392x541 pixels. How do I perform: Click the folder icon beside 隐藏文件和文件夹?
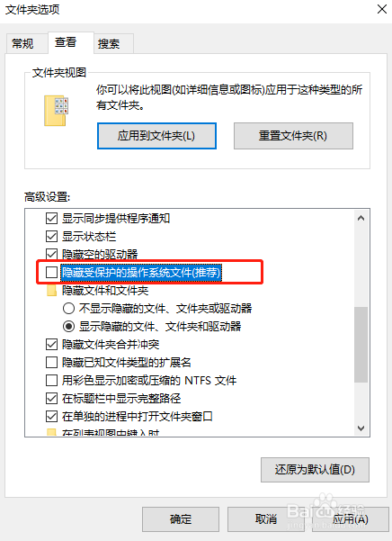coord(51,291)
